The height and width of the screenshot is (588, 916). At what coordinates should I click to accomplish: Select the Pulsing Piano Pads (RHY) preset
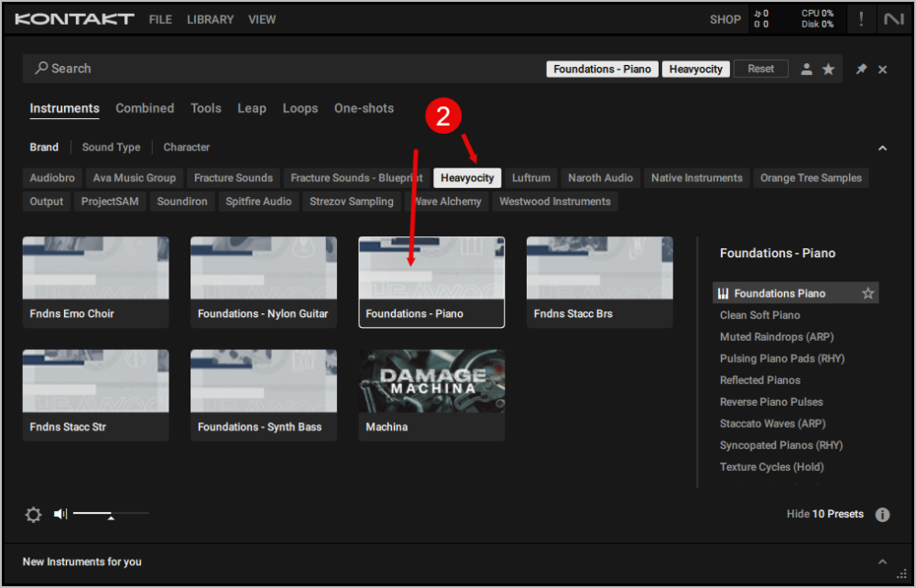[782, 358]
